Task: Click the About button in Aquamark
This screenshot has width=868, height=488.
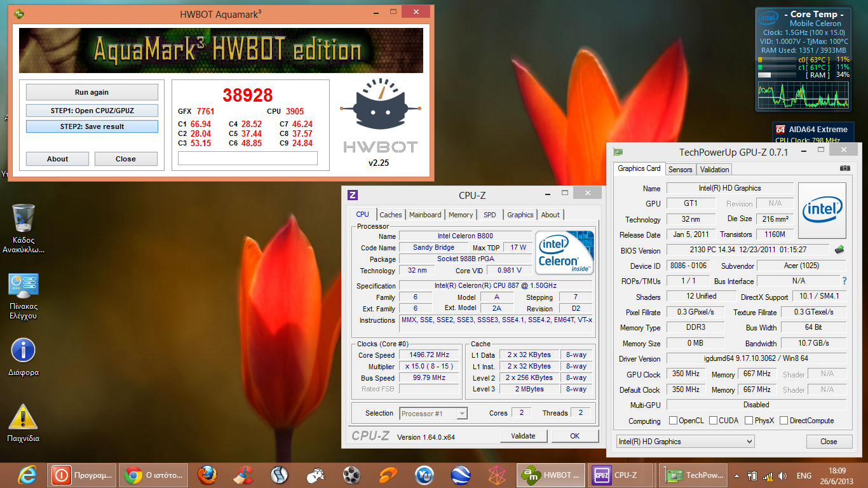Action: coord(57,159)
